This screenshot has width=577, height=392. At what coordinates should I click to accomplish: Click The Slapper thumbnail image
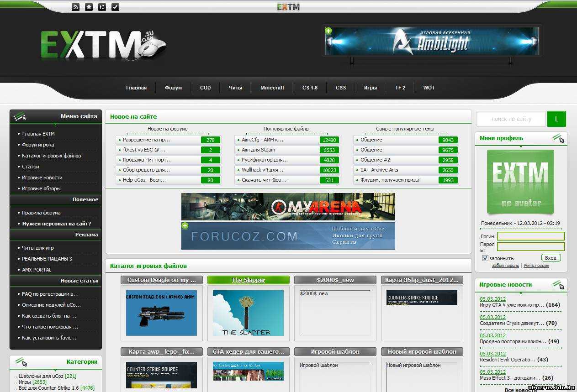[248, 313]
